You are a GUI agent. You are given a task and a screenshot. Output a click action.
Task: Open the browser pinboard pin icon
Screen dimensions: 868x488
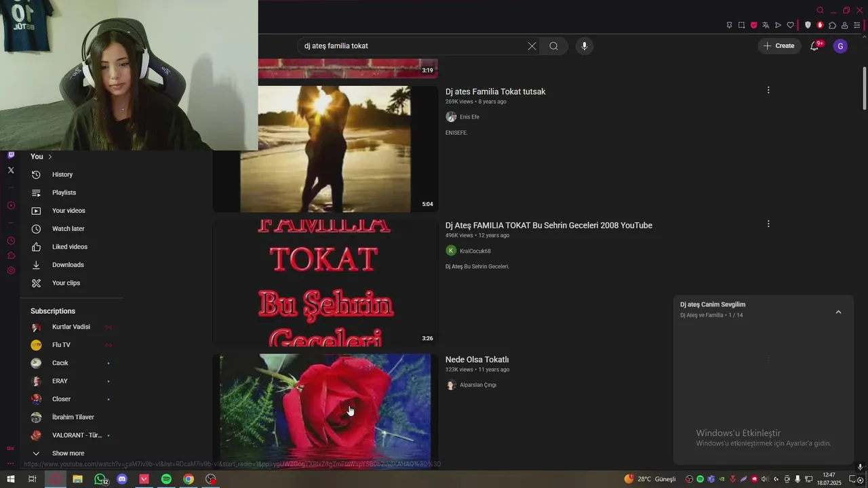729,25
